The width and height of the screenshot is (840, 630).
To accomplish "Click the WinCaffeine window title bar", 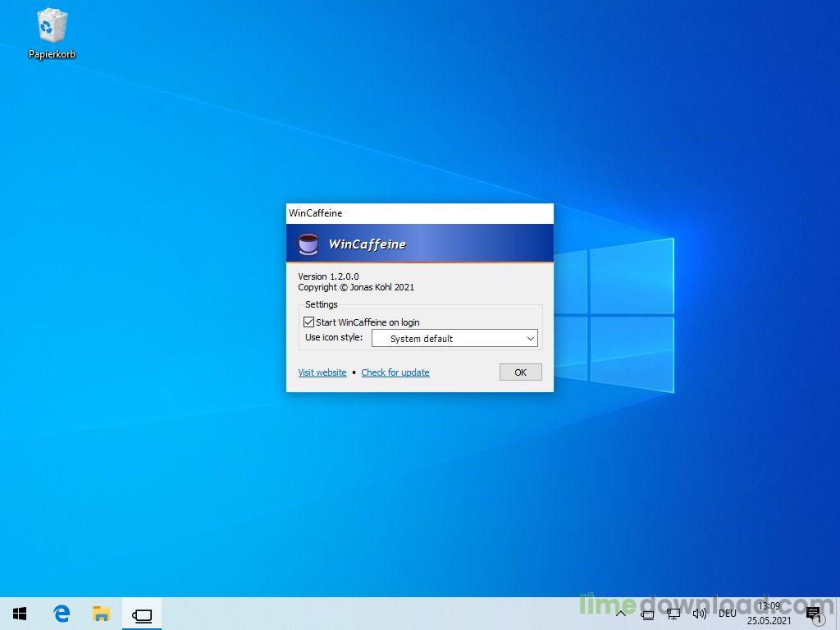I will (420, 213).
